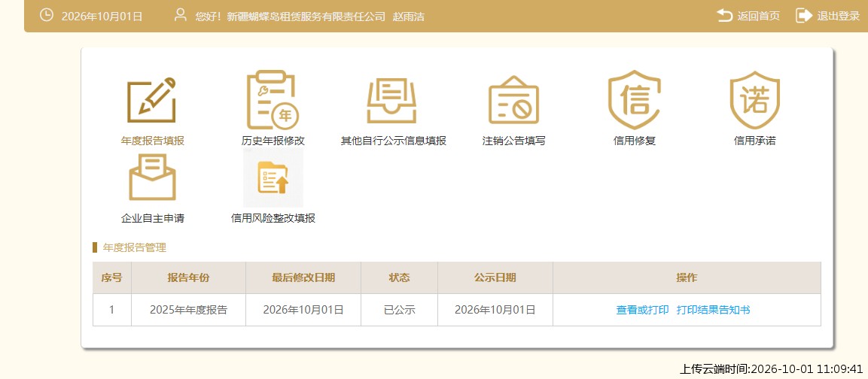Open the 历史年报修改 clipboard icon
Screen dimensions: 868x379
point(273,99)
